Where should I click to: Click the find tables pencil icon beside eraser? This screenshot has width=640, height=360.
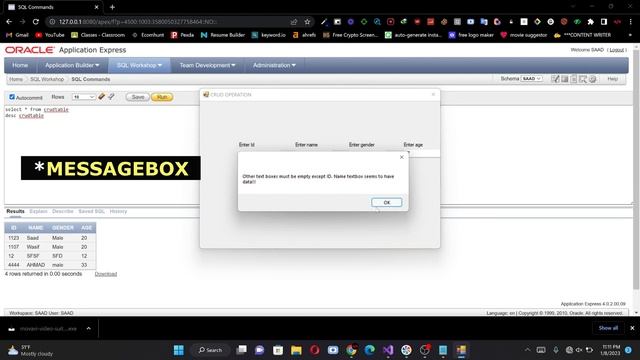coord(111,97)
